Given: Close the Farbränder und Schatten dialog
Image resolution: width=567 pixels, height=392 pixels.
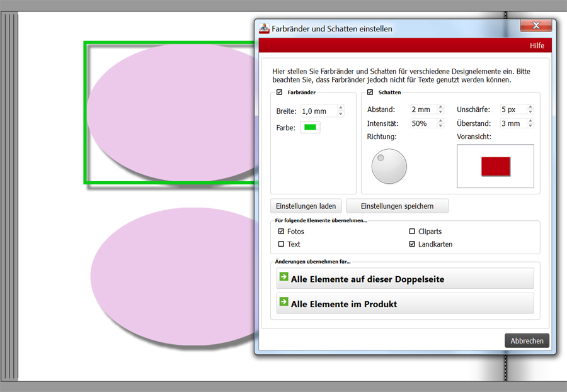Looking at the screenshot, I should click(x=536, y=25).
